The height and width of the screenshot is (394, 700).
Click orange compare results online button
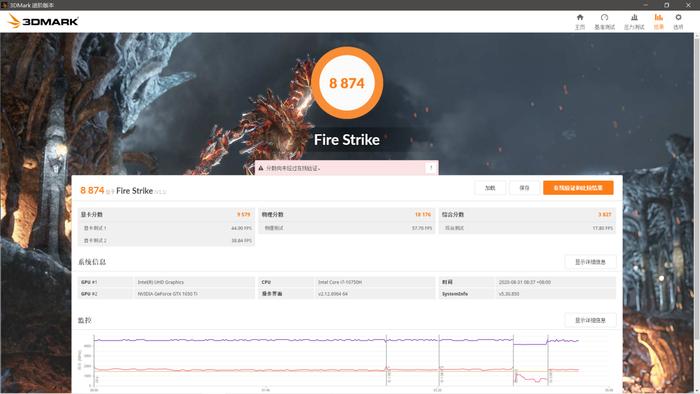pos(578,188)
